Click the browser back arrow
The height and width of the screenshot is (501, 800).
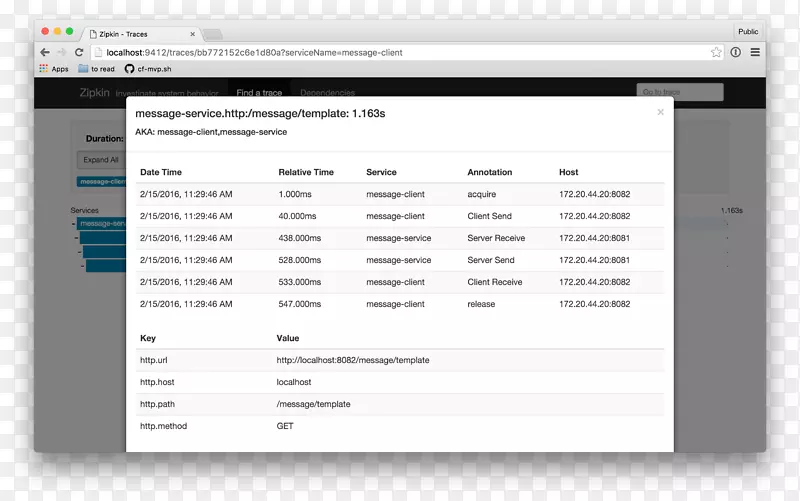(x=45, y=52)
